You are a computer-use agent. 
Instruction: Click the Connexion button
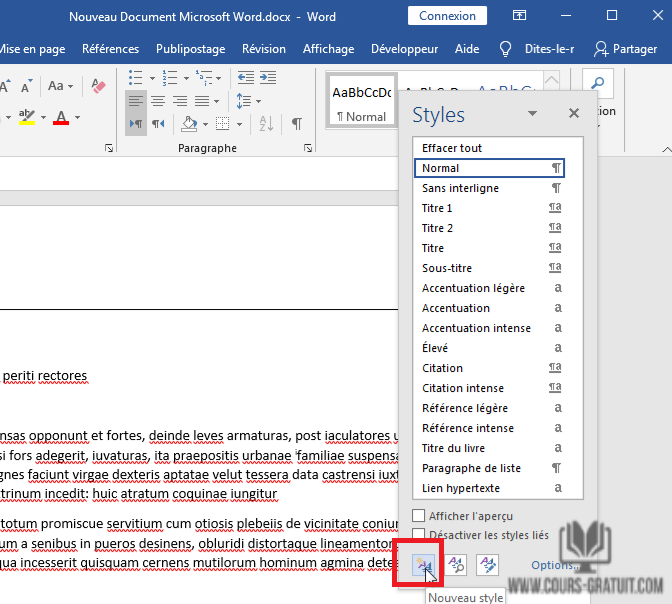point(447,16)
